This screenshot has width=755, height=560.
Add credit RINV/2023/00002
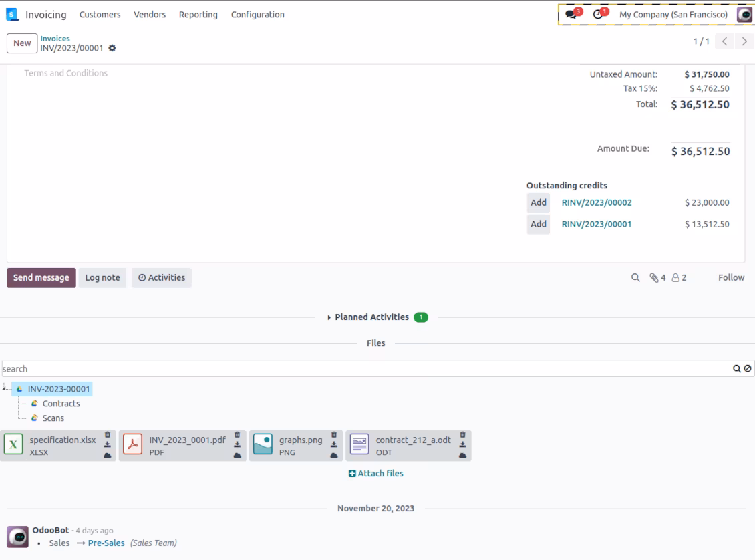pyautogui.click(x=539, y=202)
